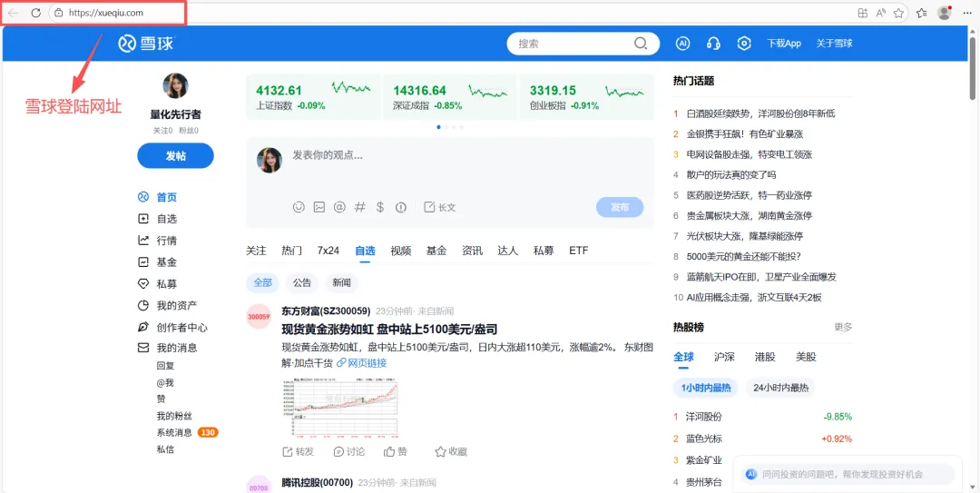The image size is (980, 493).
Task: Open 更多 next to 热股榜
Action: (843, 327)
